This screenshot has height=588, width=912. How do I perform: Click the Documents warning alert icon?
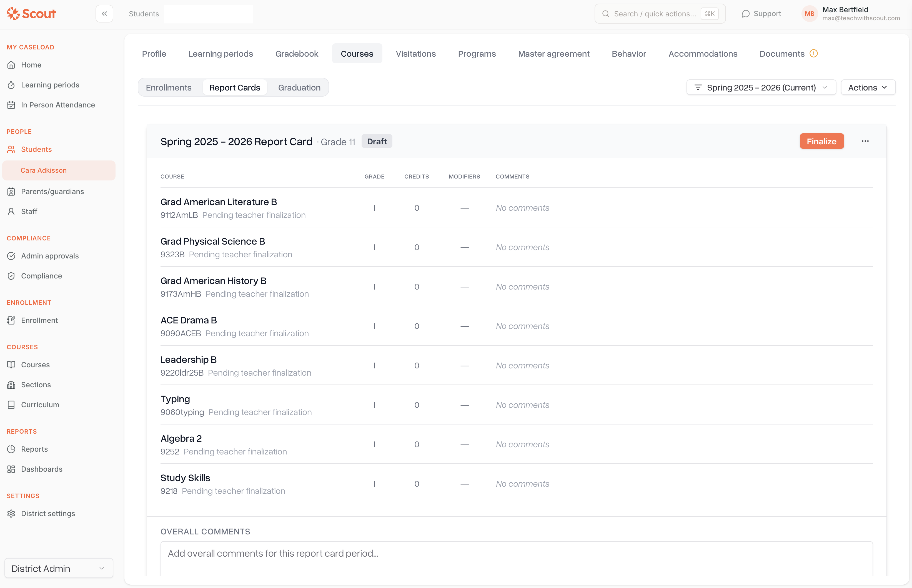(x=813, y=54)
